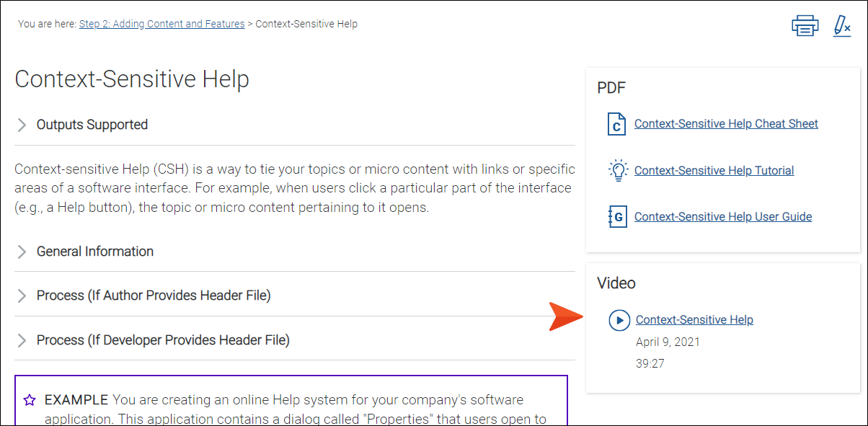Click the Cheat Sheet document icon
This screenshot has height=426, width=868.
[x=616, y=124]
